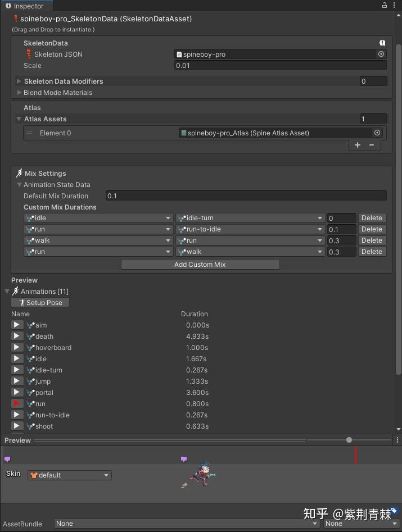Click the Default Mix Duration field
Viewport: 402px width, 532px height.
click(246, 196)
